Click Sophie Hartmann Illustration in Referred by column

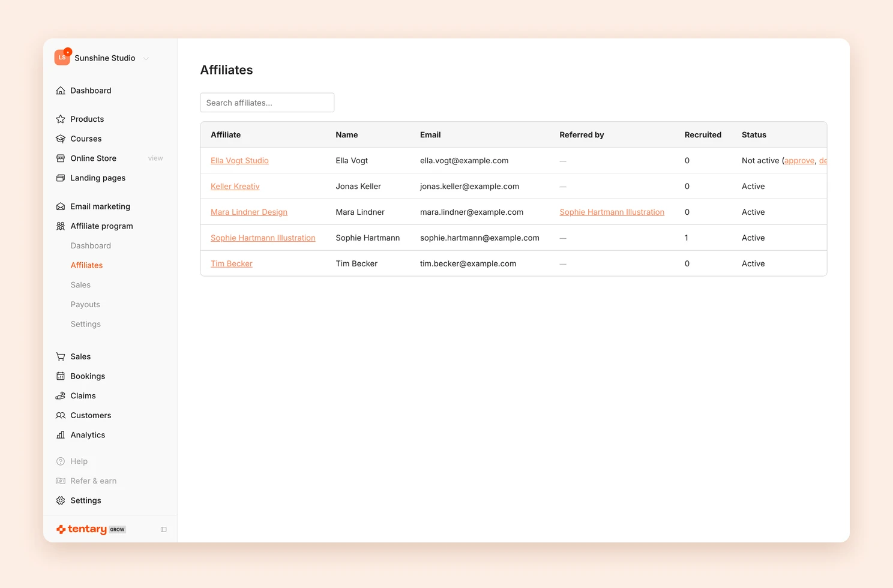tap(612, 212)
